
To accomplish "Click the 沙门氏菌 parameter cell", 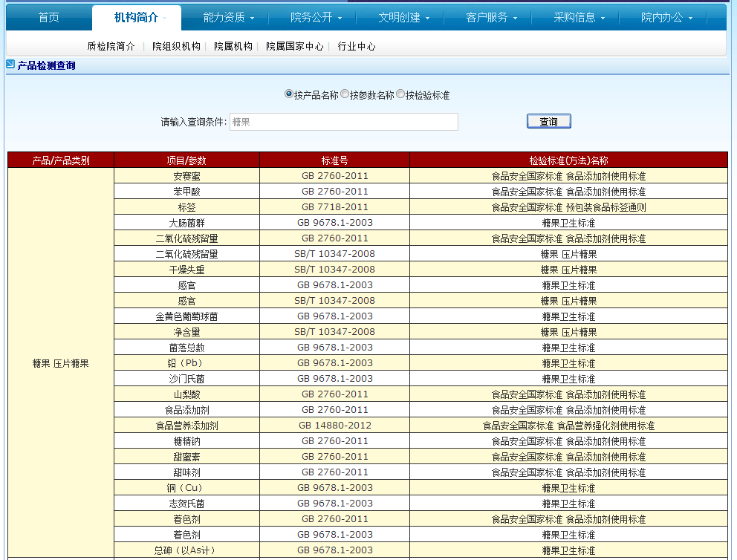I will point(186,379).
